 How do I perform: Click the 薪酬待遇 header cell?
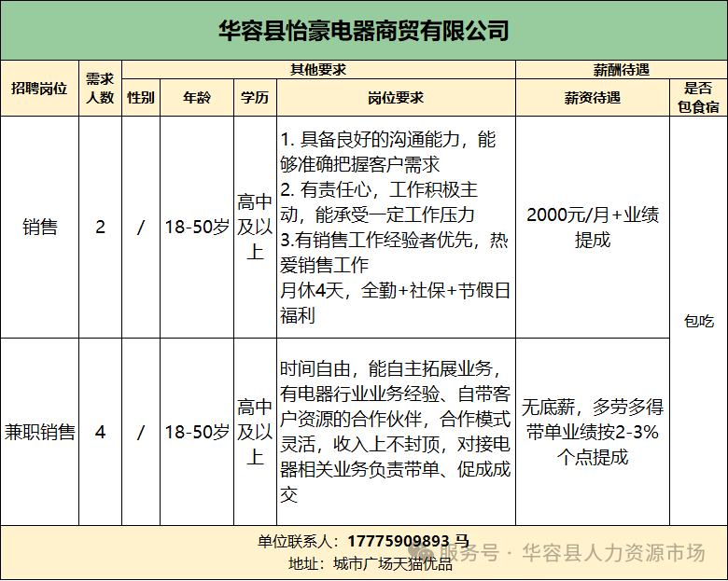coord(622,70)
